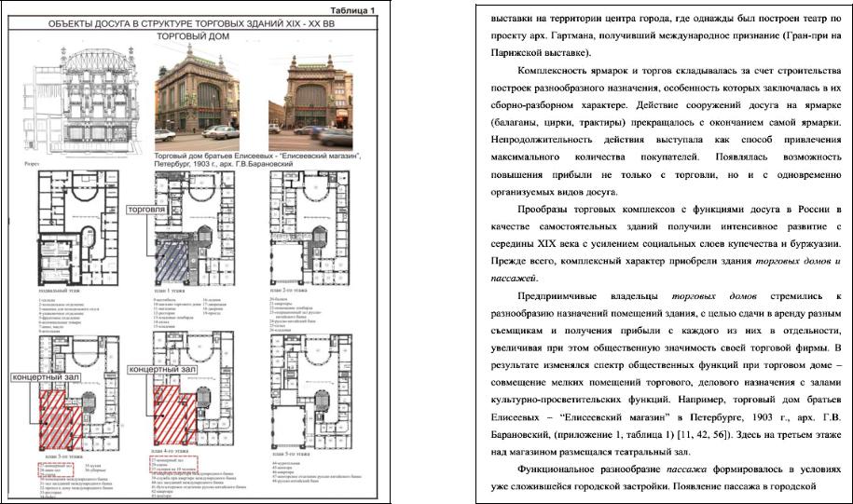This screenshot has height=504, width=853.
Task: Open the building section drawing labeled Разрез
Action: [82, 102]
